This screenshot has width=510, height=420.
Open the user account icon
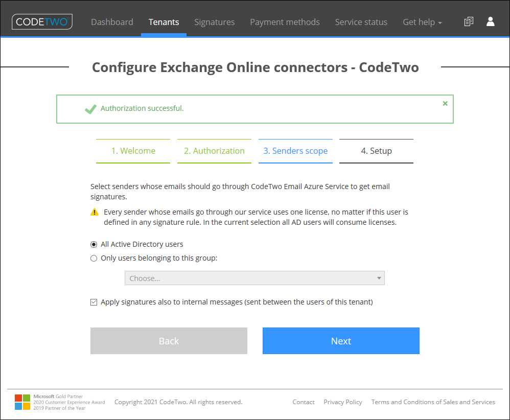point(491,21)
